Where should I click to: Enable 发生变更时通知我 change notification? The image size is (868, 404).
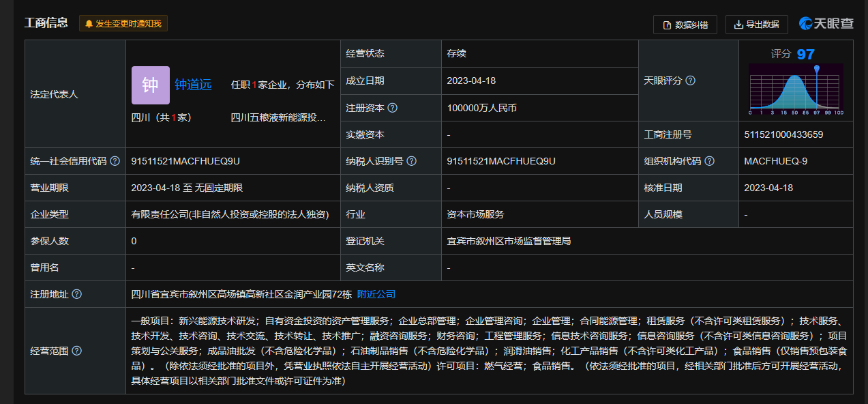coord(123,24)
